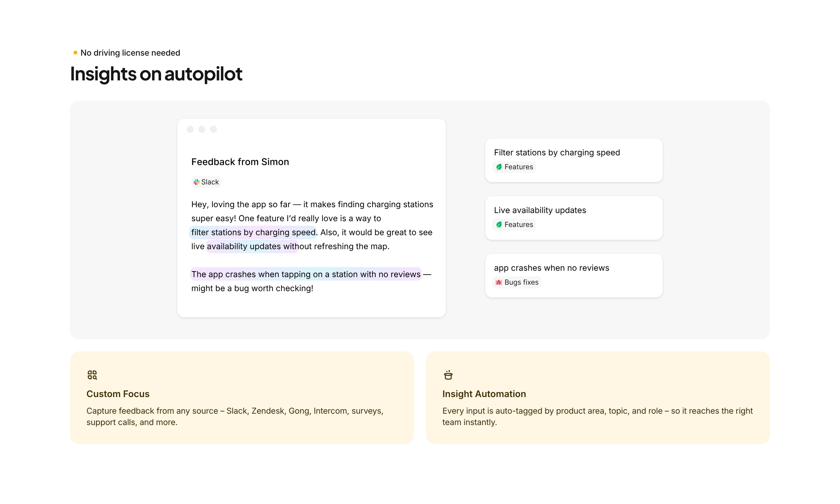840x504 pixels.
Task: Expand the 'Live availability updates' insight card
Action: (x=573, y=218)
